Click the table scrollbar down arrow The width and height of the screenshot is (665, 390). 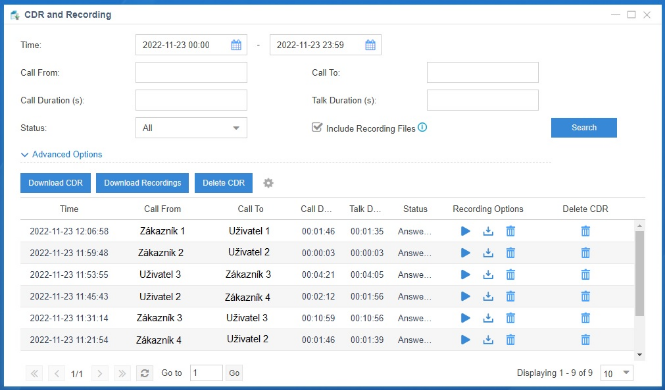tap(640, 355)
